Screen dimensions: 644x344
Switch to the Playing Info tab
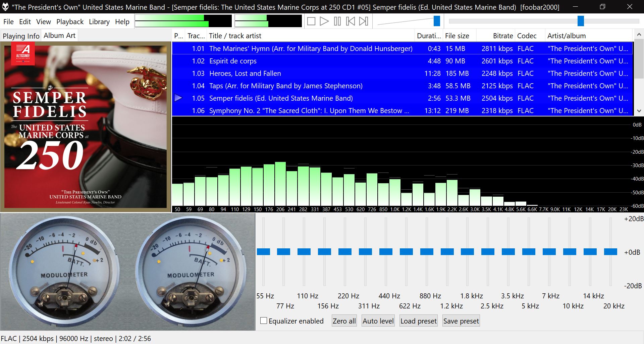[x=21, y=36]
